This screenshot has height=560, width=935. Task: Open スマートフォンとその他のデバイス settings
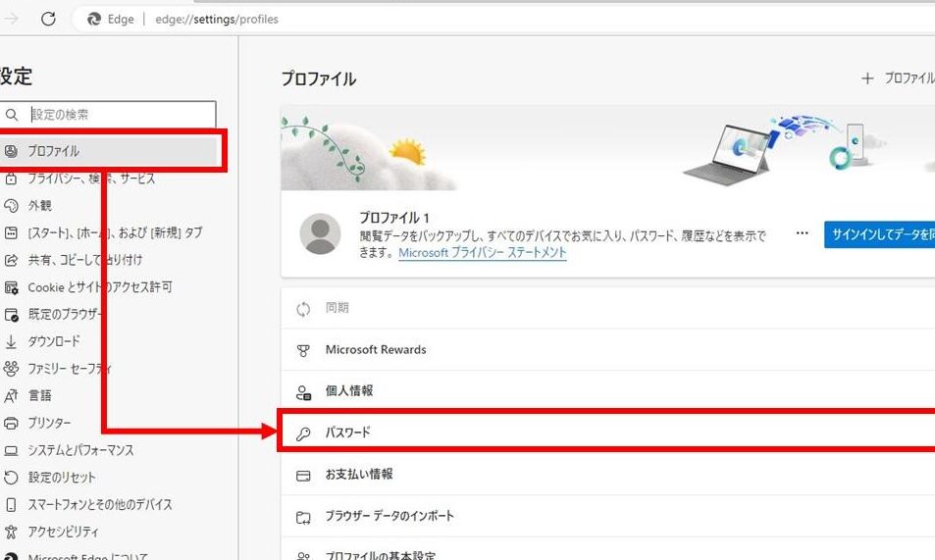point(99,504)
